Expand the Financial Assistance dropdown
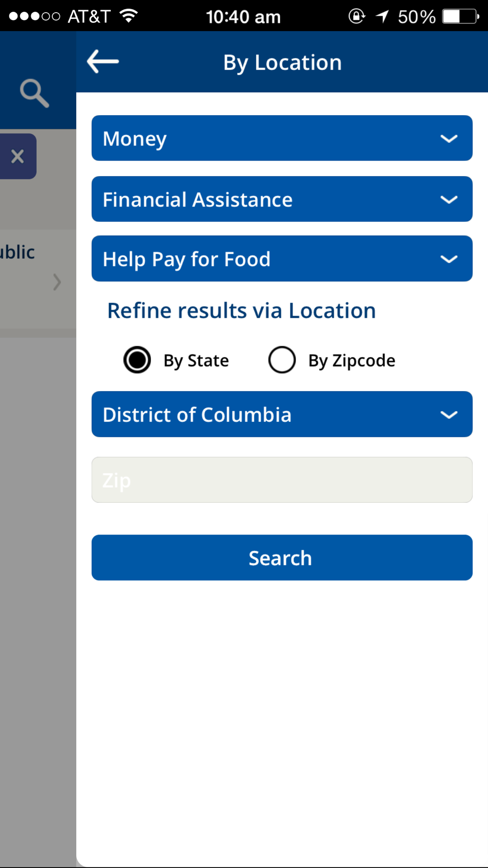Screen dimensions: 488x868 (x=282, y=199)
